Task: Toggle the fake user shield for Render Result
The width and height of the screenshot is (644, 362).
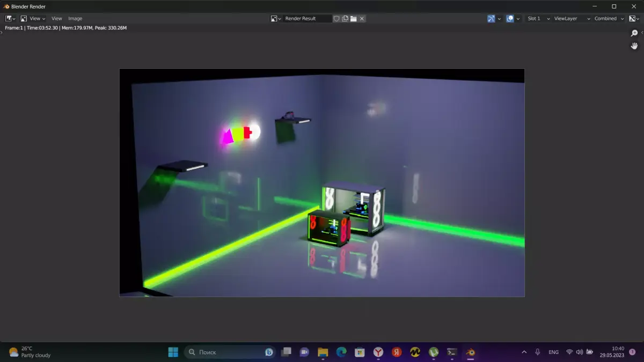Action: [336, 18]
